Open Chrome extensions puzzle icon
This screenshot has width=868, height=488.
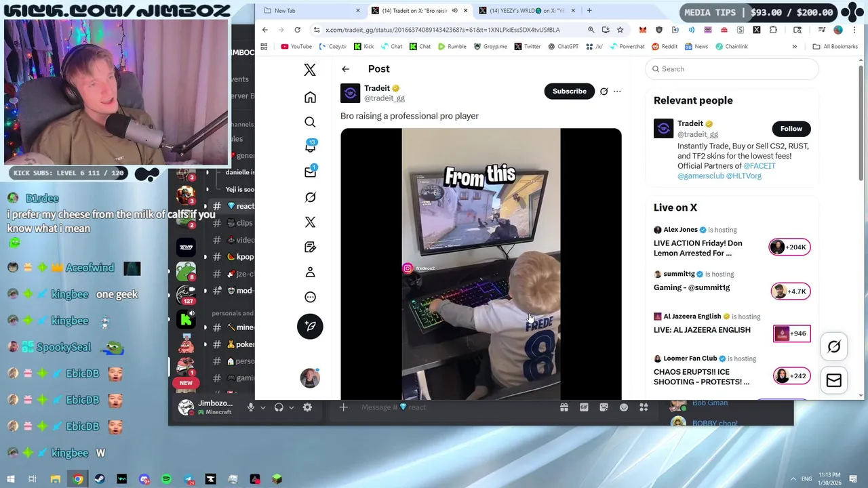tap(773, 30)
